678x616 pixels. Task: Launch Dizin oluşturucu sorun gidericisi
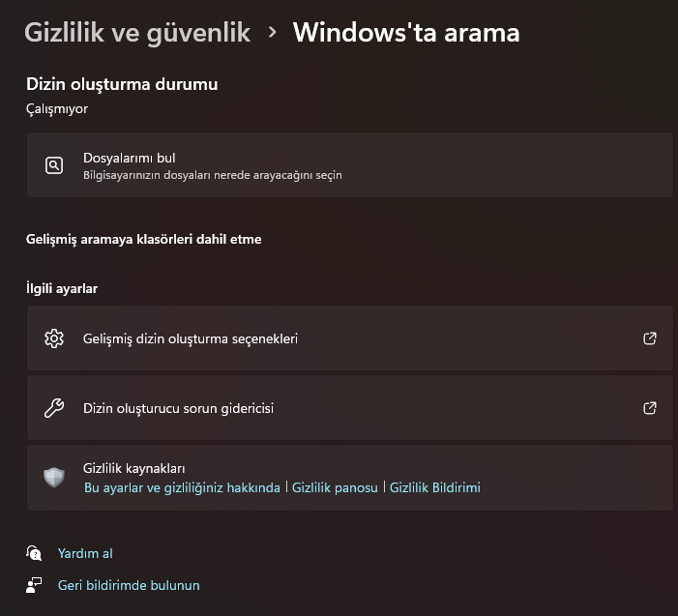[x=179, y=408]
